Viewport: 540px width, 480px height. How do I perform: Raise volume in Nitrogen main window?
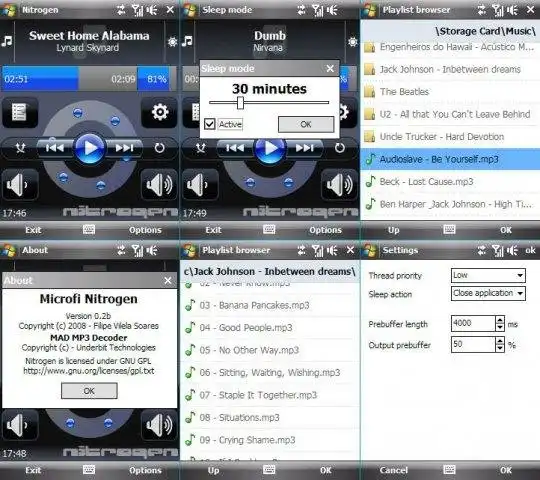159,185
